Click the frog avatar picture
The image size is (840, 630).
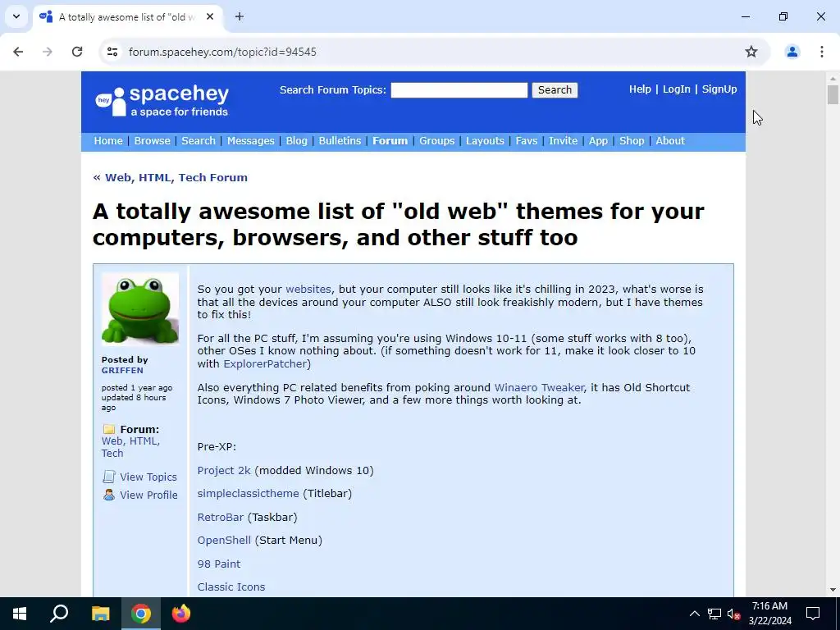(140, 308)
